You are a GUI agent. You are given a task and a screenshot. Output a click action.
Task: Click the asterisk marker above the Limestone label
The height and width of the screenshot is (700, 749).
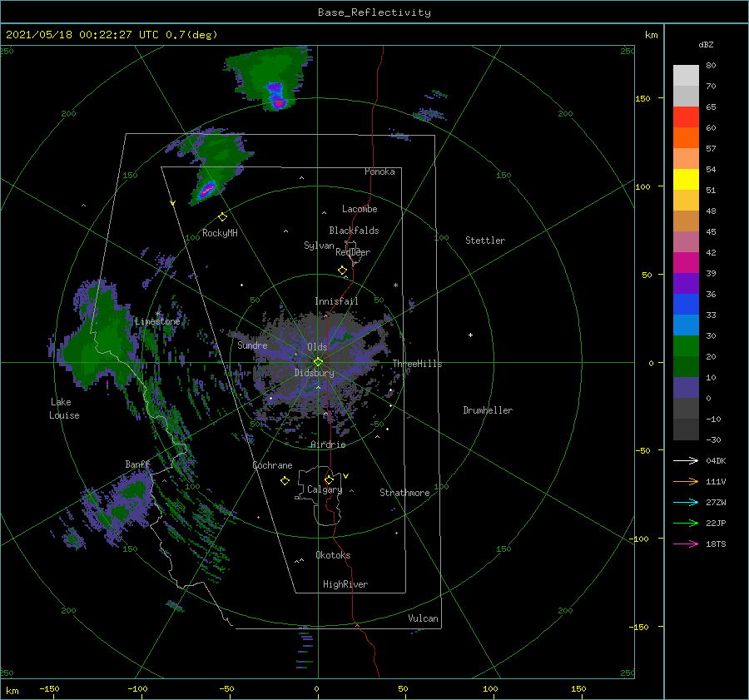tap(157, 314)
